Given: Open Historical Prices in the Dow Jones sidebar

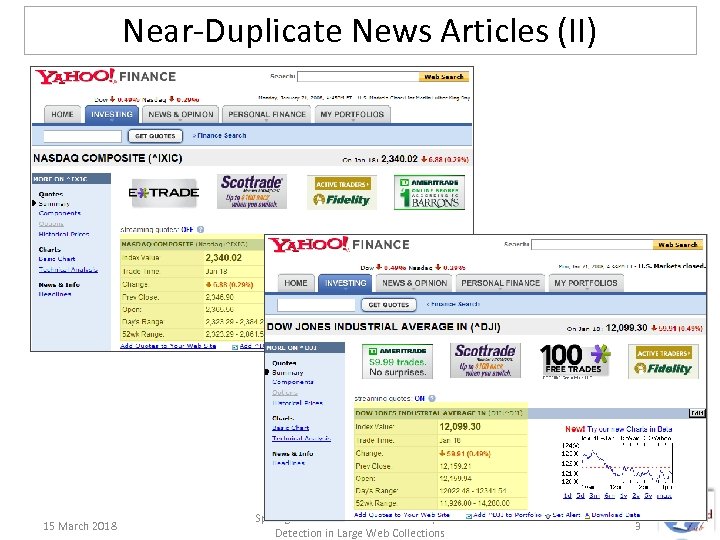Looking at the screenshot, I should tap(297, 403).
